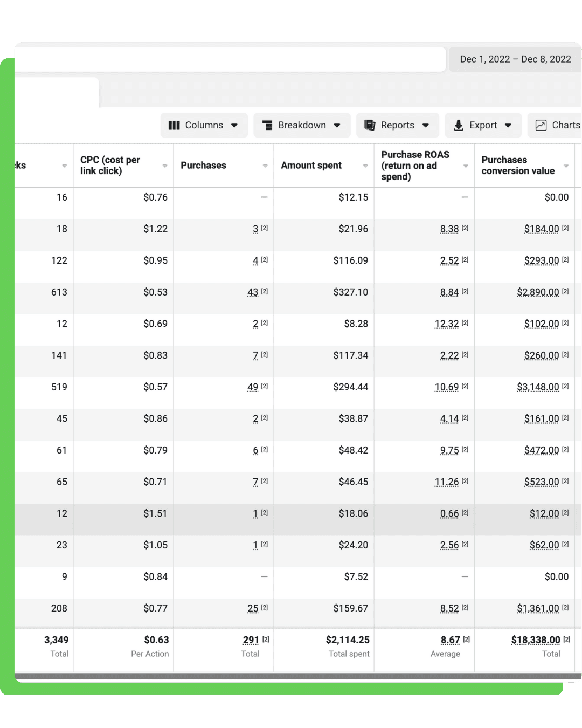
Task: Click the $2,890.00 conversion value
Action: [538, 292]
